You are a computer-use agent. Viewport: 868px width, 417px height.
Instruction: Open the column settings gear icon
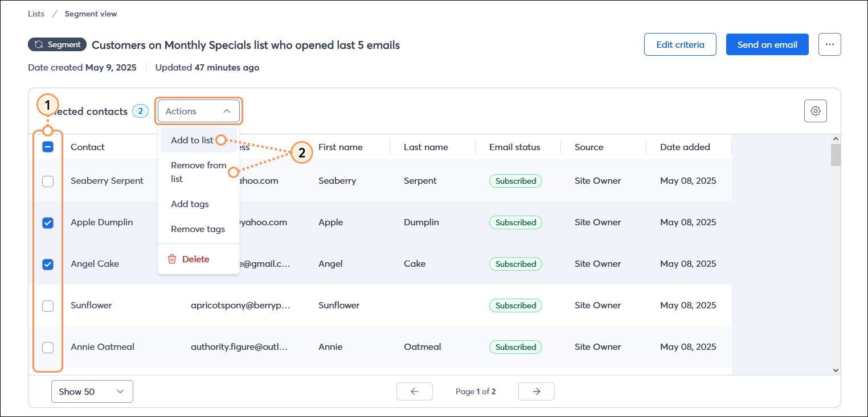coord(815,111)
